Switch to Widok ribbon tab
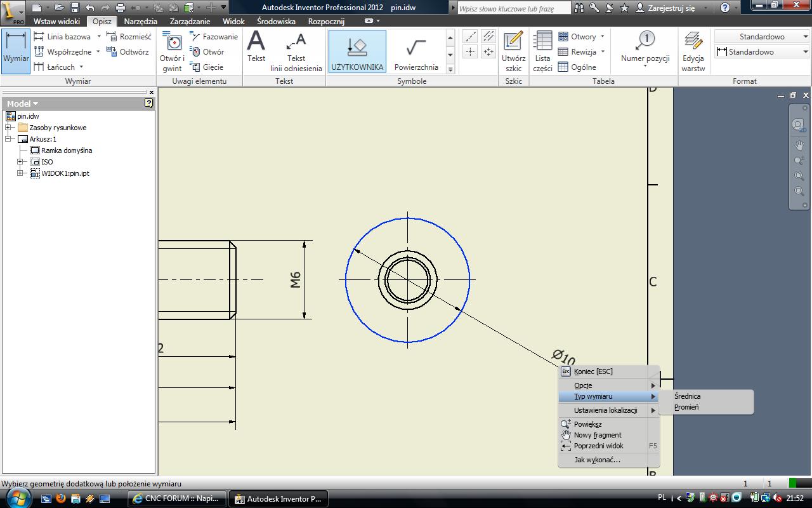 click(x=233, y=22)
